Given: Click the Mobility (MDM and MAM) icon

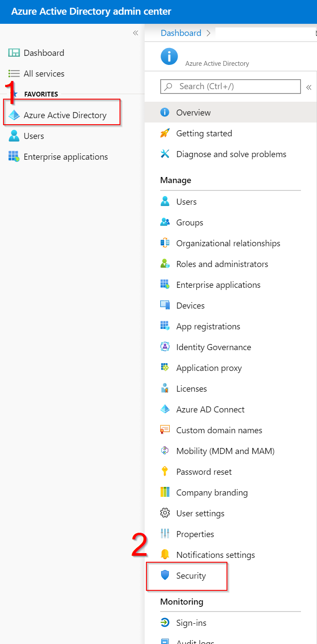Looking at the screenshot, I should [x=165, y=451].
